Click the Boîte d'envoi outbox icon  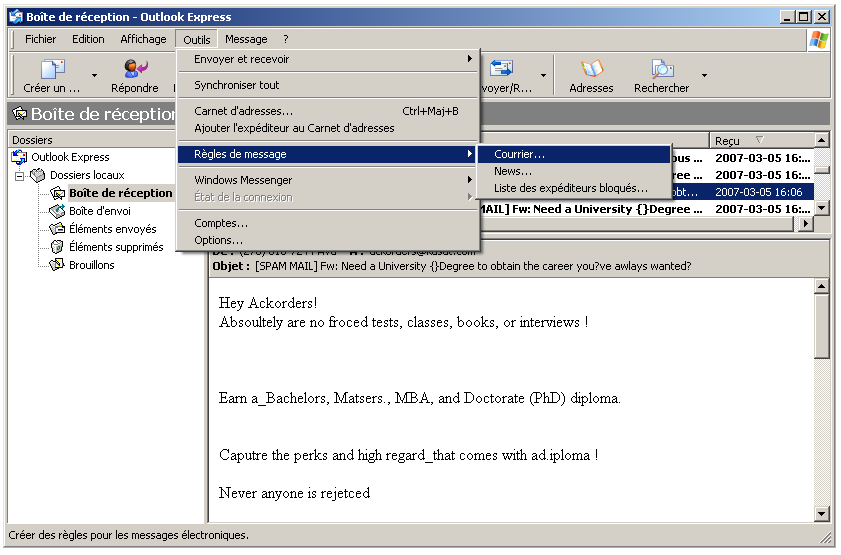tap(57, 211)
